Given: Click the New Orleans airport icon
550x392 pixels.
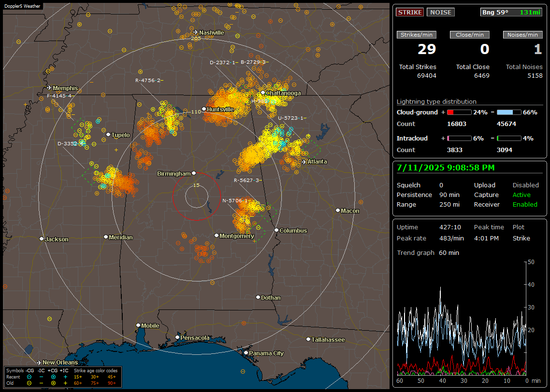Looking at the screenshot, I should coord(39,362).
